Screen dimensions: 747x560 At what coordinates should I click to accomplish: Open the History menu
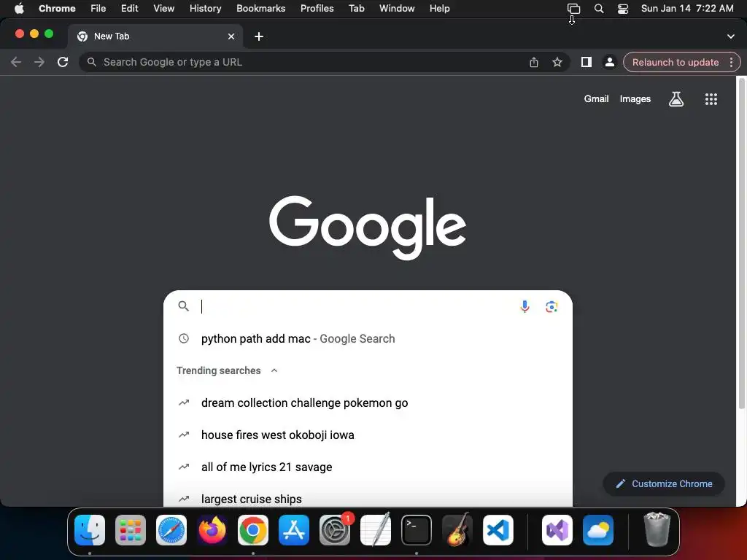pyautogui.click(x=205, y=9)
